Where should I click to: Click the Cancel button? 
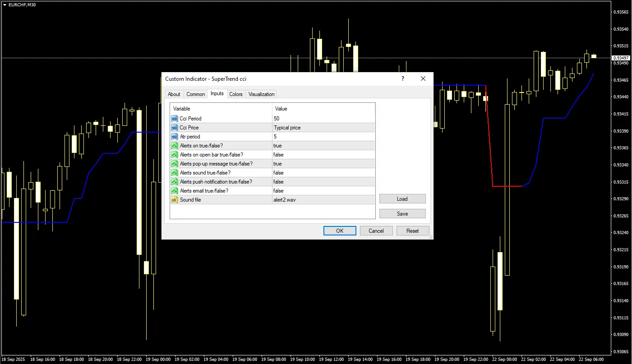coord(376,230)
